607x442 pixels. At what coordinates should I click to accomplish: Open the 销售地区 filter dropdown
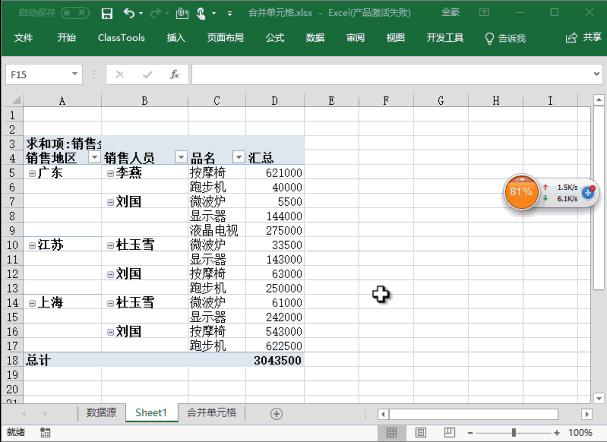pos(94,157)
